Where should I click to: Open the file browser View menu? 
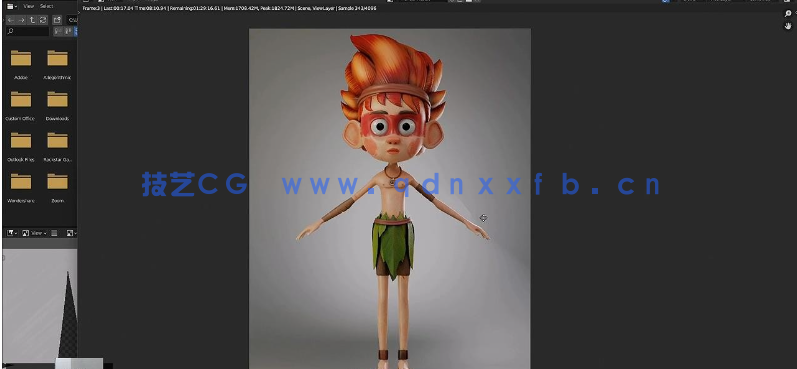pos(29,7)
